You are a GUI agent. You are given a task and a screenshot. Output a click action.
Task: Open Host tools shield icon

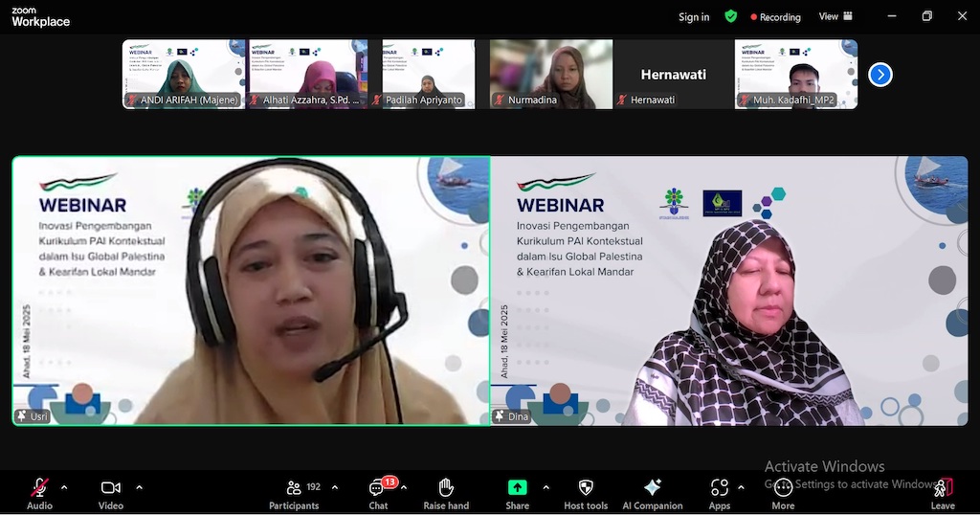586,492
